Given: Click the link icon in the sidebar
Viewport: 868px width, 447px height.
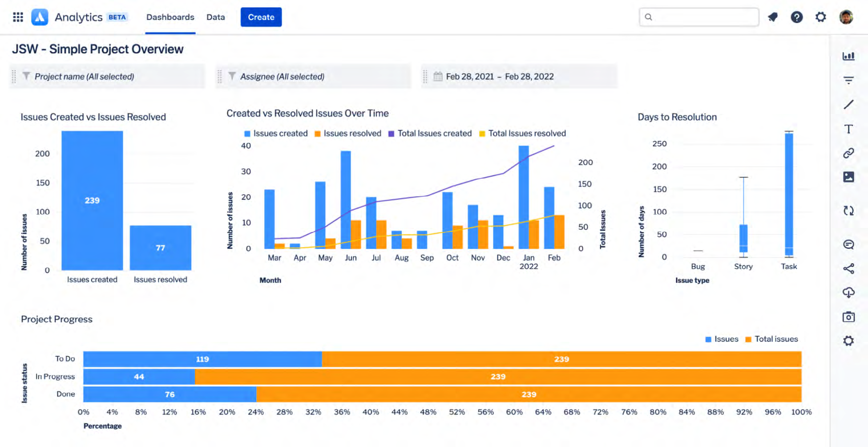Looking at the screenshot, I should [849, 153].
